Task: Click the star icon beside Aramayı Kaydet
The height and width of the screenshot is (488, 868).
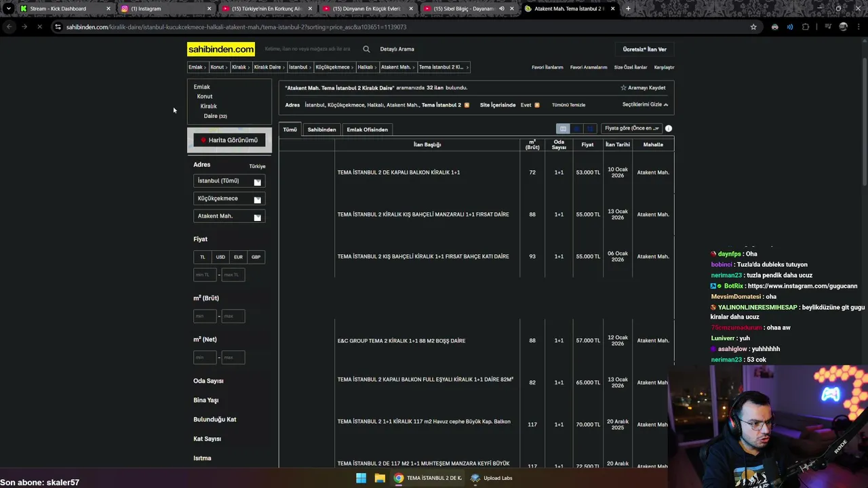Action: coord(623,87)
